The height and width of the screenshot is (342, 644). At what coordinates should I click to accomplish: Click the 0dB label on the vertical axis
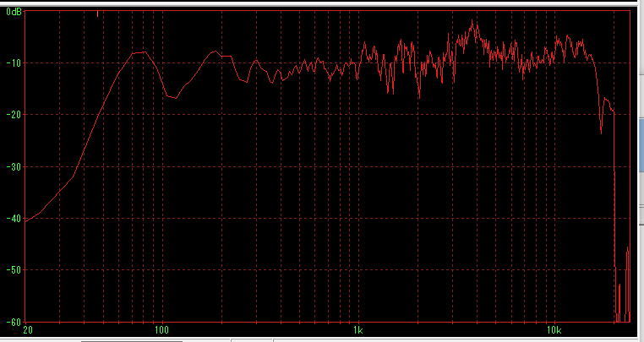coord(14,12)
